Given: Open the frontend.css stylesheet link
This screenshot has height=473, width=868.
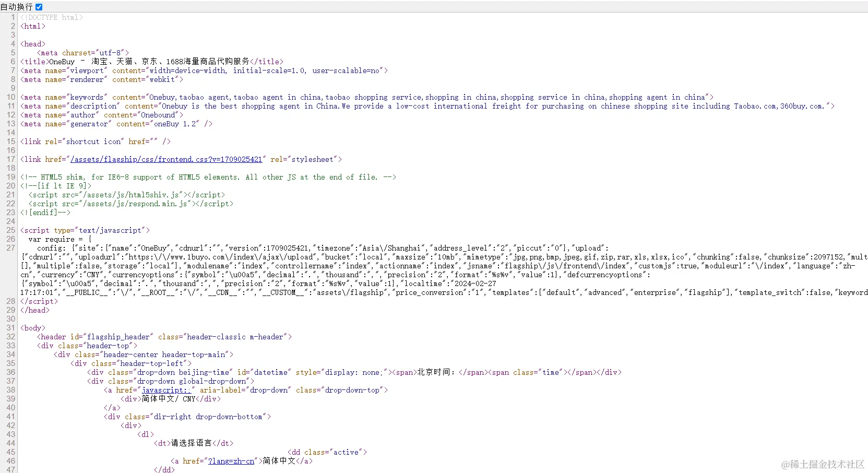Looking at the screenshot, I should point(166,159).
